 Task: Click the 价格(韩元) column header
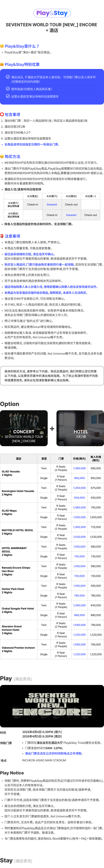coord(79,459)
